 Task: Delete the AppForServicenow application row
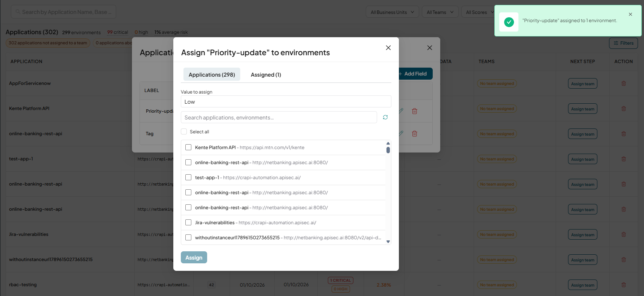(x=624, y=83)
